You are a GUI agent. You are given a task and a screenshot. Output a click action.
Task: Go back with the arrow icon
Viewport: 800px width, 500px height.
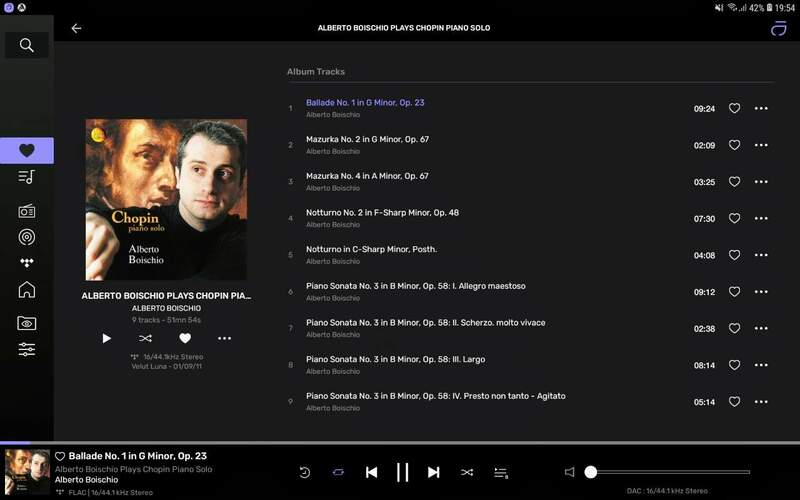[77, 29]
